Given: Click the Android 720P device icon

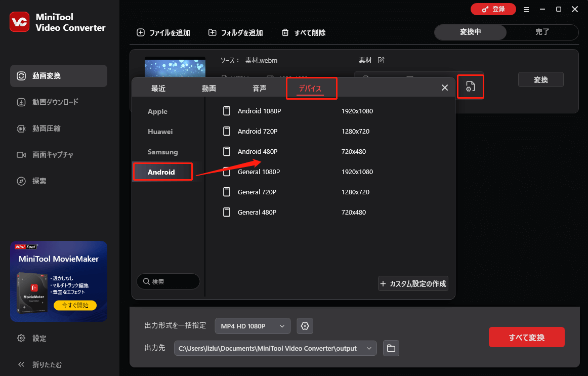Looking at the screenshot, I should tap(227, 131).
